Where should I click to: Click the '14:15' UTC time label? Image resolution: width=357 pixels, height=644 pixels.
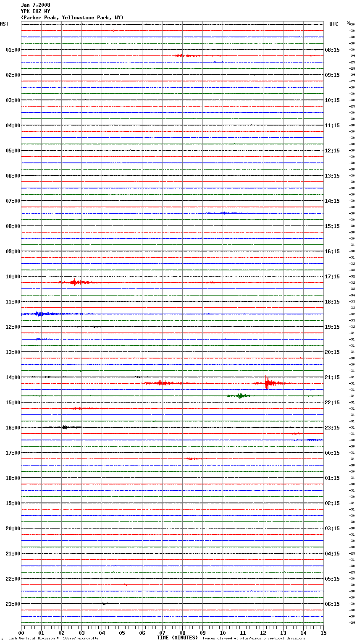332,201
